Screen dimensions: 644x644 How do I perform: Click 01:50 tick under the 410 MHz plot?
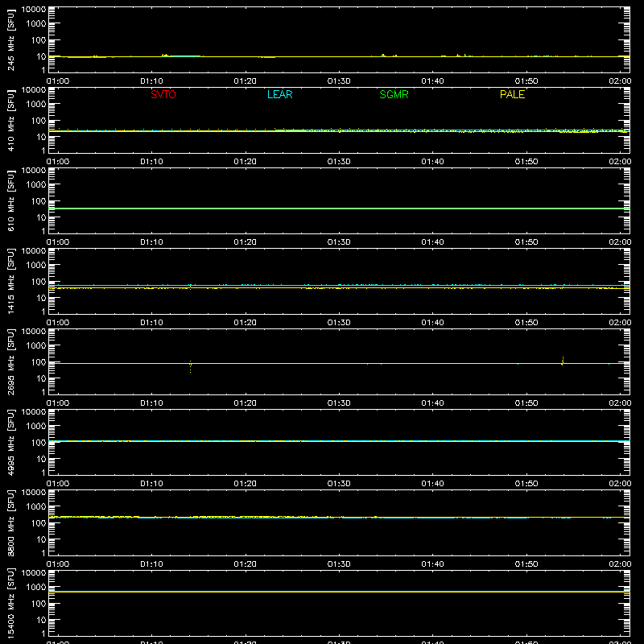[526, 162]
